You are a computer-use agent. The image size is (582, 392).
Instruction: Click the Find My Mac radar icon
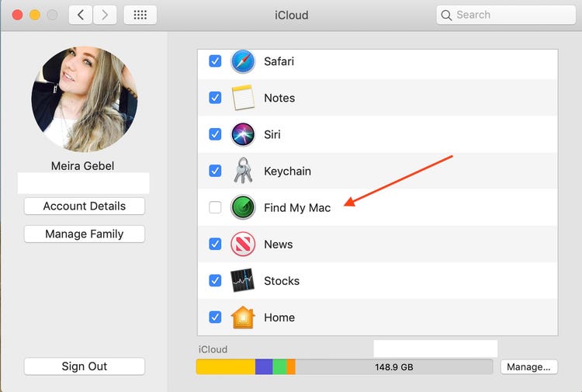(x=243, y=207)
